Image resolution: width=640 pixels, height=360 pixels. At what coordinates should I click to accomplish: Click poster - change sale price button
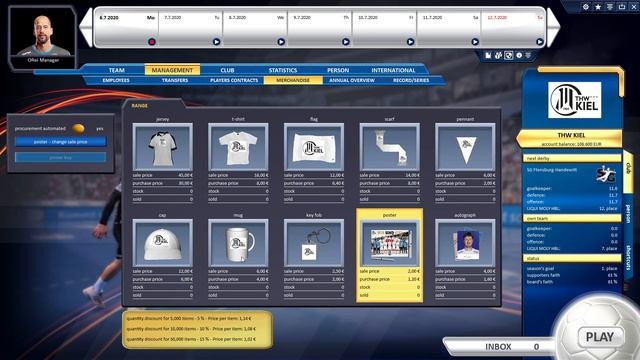point(60,142)
